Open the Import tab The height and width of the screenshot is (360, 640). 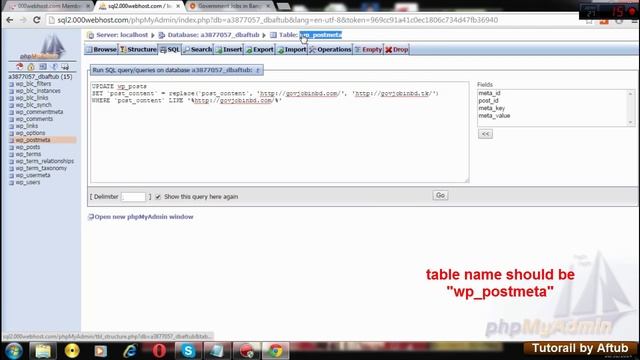[x=292, y=49]
